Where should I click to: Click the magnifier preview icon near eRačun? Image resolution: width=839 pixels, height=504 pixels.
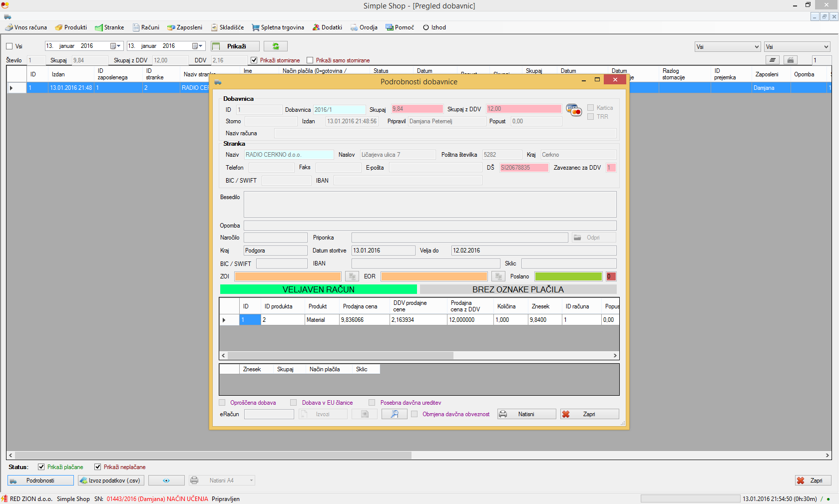(x=394, y=414)
